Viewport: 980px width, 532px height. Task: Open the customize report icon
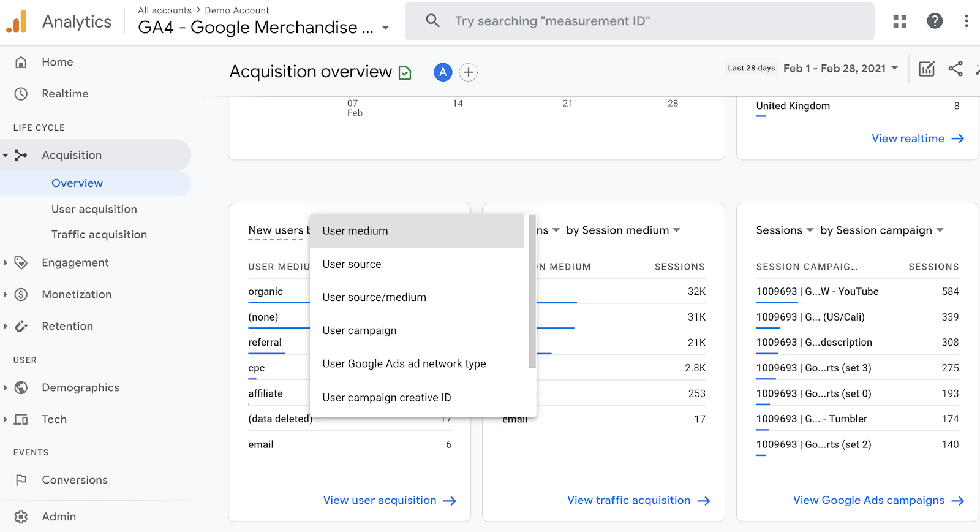pos(927,69)
